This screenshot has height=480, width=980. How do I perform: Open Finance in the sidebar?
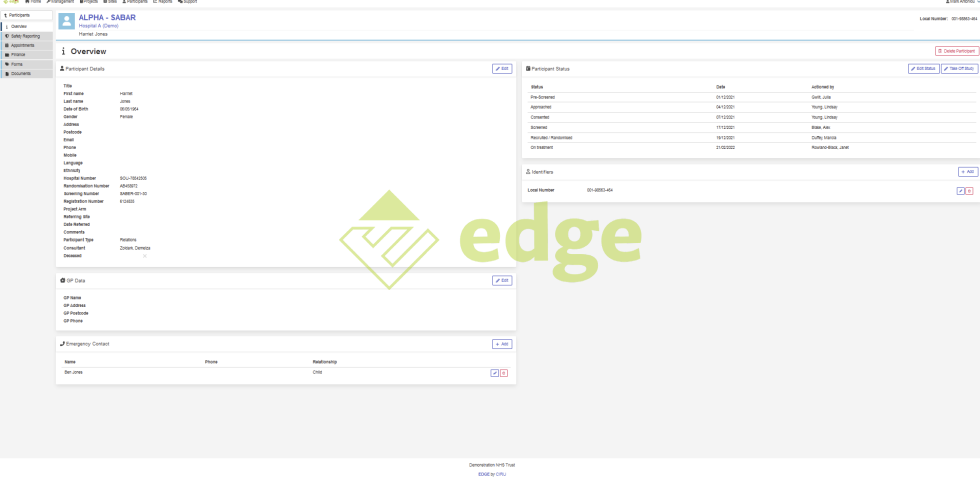point(26,55)
